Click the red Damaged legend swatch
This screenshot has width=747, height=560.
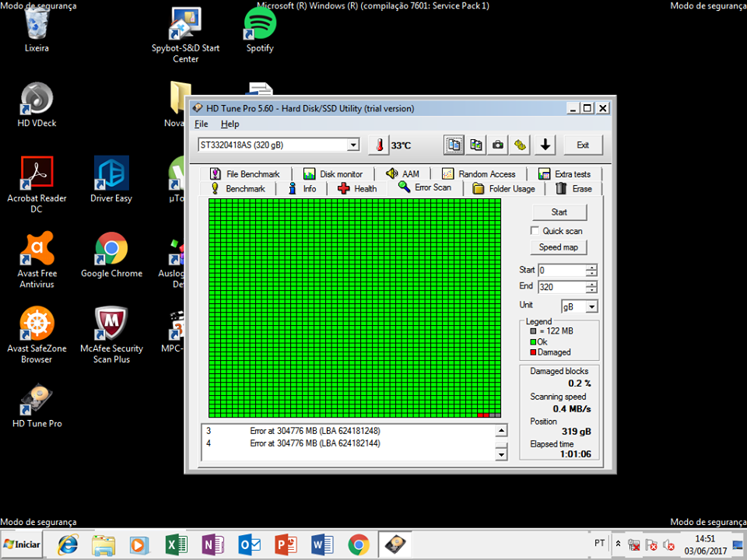point(533,352)
